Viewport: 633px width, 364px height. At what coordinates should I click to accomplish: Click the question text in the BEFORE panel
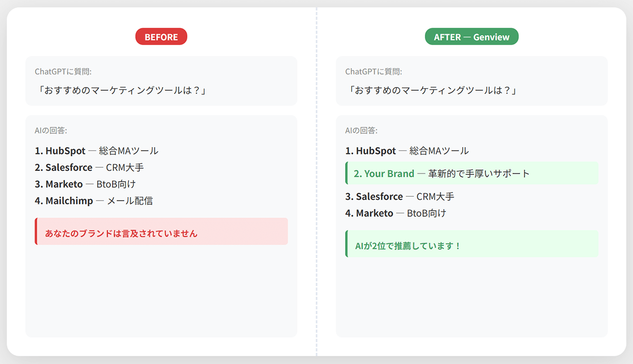point(120,90)
